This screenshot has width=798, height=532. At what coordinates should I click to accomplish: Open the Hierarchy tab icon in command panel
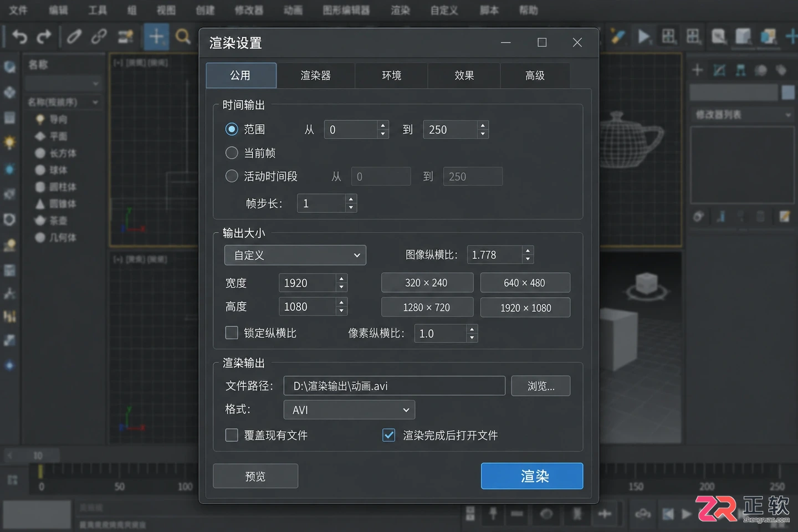740,70
